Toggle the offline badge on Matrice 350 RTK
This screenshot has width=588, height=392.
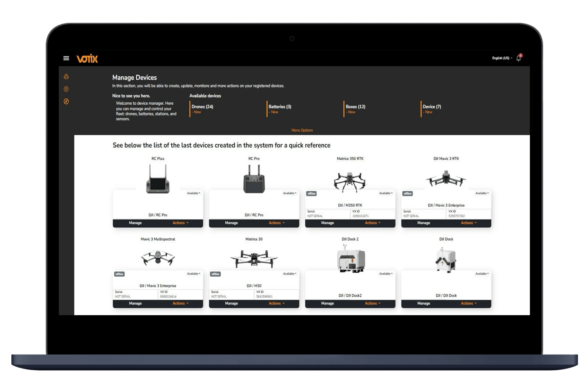tap(311, 193)
